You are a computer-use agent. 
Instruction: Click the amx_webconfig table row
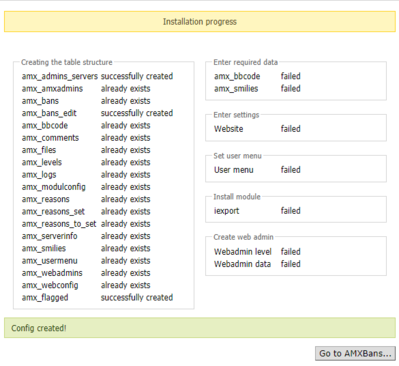point(86,285)
